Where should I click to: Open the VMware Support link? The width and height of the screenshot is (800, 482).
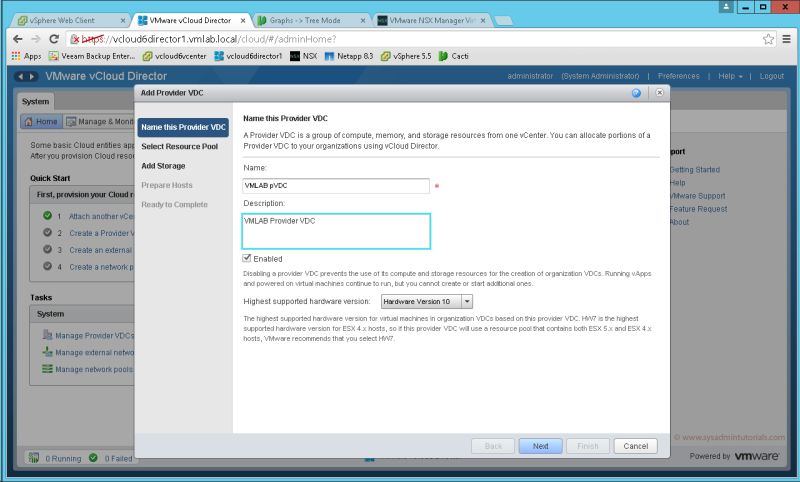pyautogui.click(x=697, y=196)
